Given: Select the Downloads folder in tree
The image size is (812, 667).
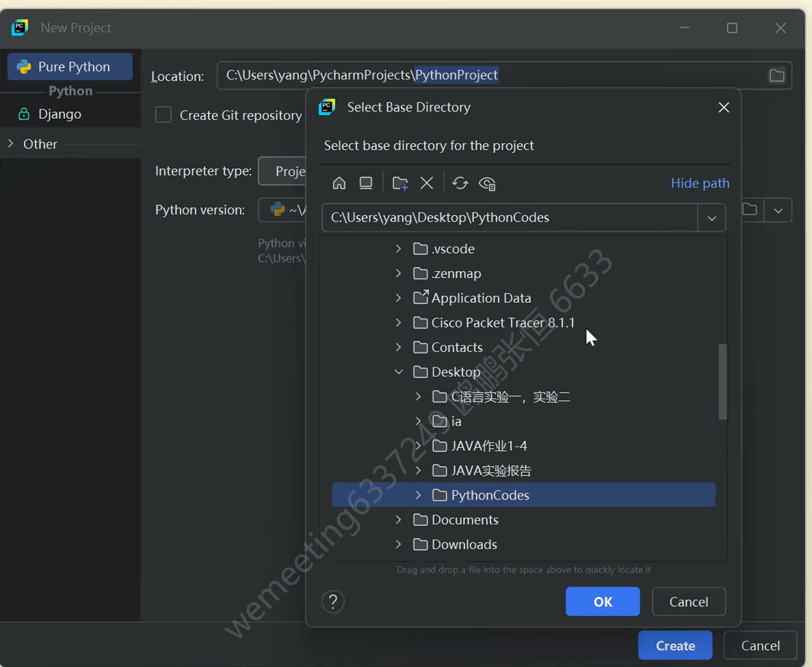Looking at the screenshot, I should tap(464, 544).
